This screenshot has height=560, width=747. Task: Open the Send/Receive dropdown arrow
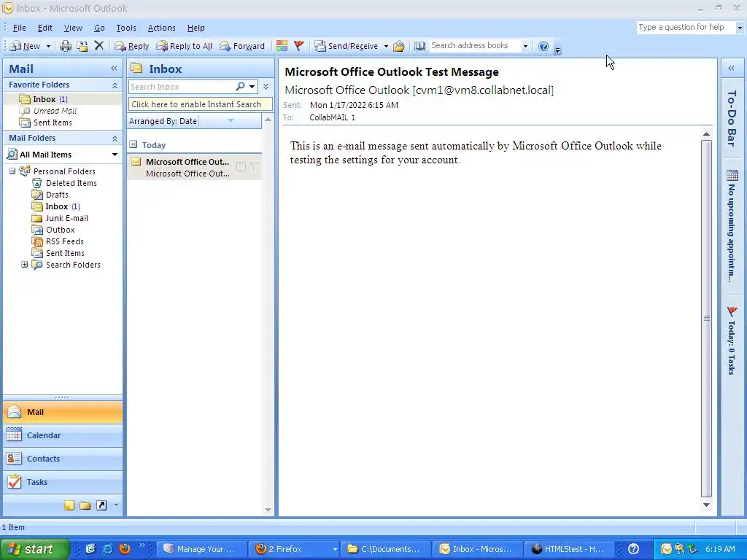point(386,46)
